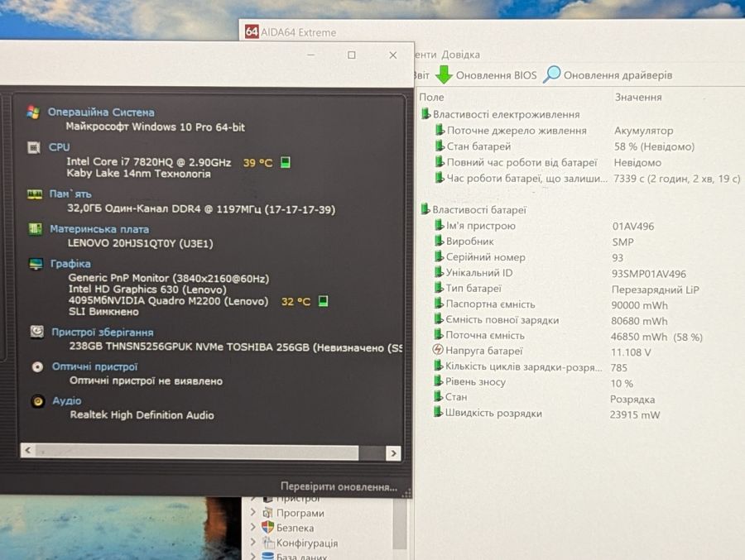The height and width of the screenshot is (560, 745).
Task: Click the Оновлення BIOS toolbar button
Action: pos(487,75)
